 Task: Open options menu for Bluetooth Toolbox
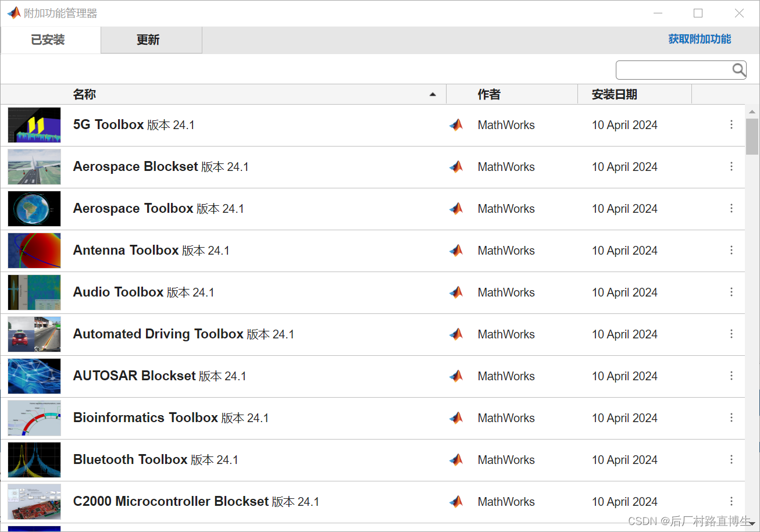tap(732, 459)
